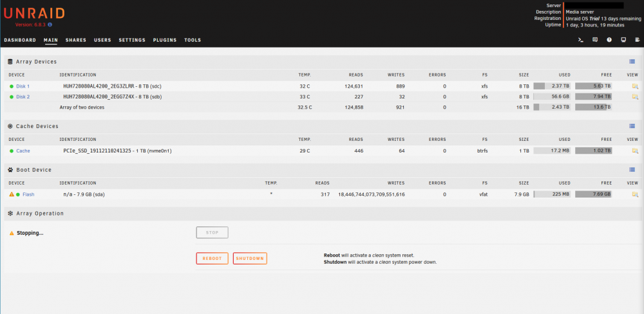Browse Flash with its view icon
Image resolution: width=644 pixels, height=314 pixels.
pos(635,194)
